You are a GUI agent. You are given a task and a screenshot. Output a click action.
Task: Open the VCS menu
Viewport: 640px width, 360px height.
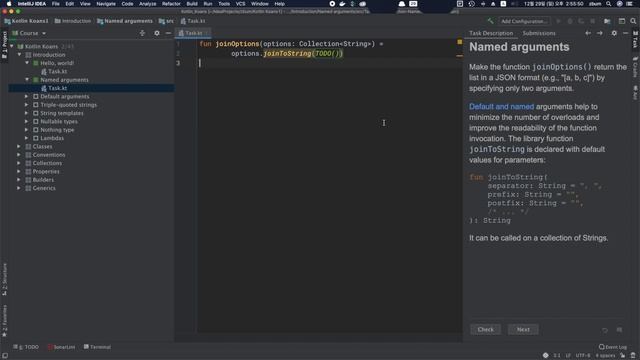coord(240,4)
